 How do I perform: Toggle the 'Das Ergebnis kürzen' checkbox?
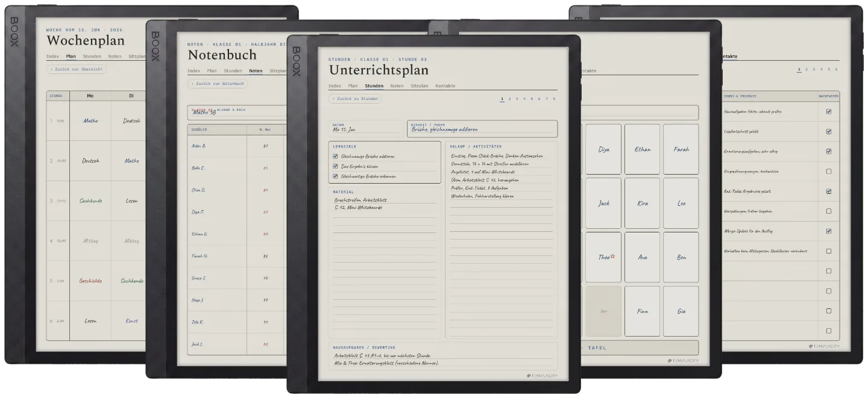click(x=335, y=166)
